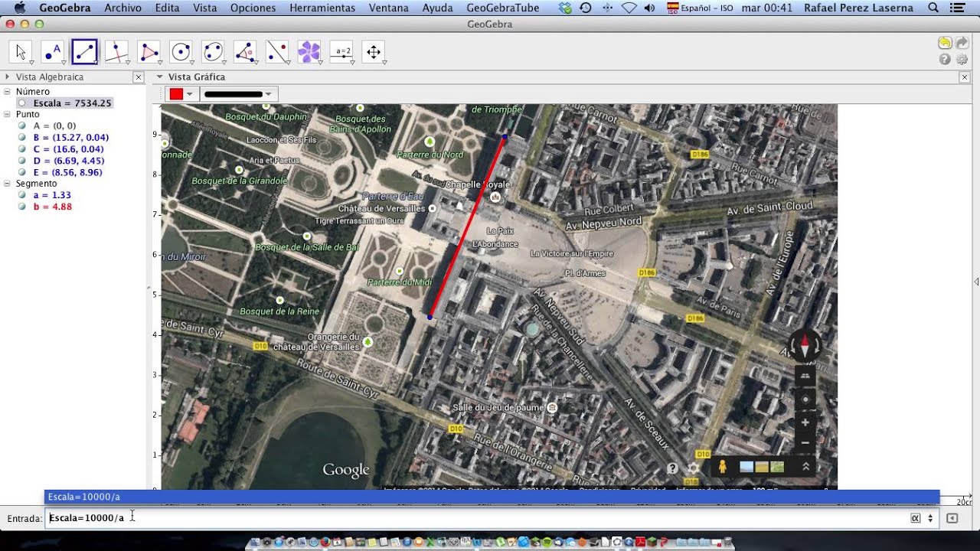This screenshot has width=980, height=551.
Task: Close the Vista Algebraica panel
Action: tap(139, 77)
